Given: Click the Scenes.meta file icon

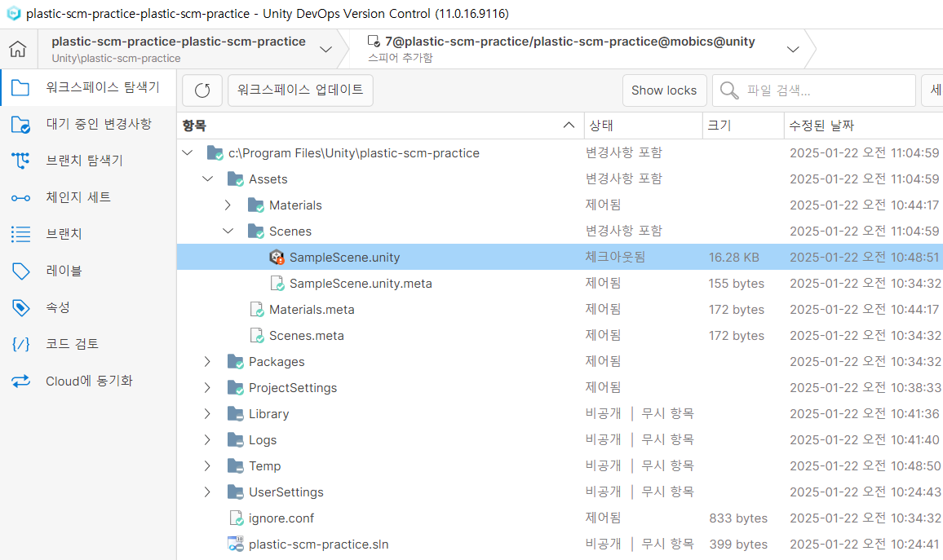Looking at the screenshot, I should coord(257,336).
